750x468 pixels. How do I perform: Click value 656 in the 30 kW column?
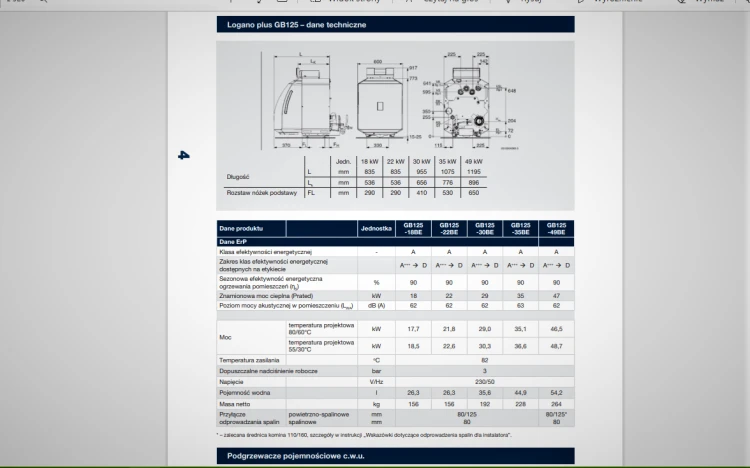pyautogui.click(x=421, y=183)
